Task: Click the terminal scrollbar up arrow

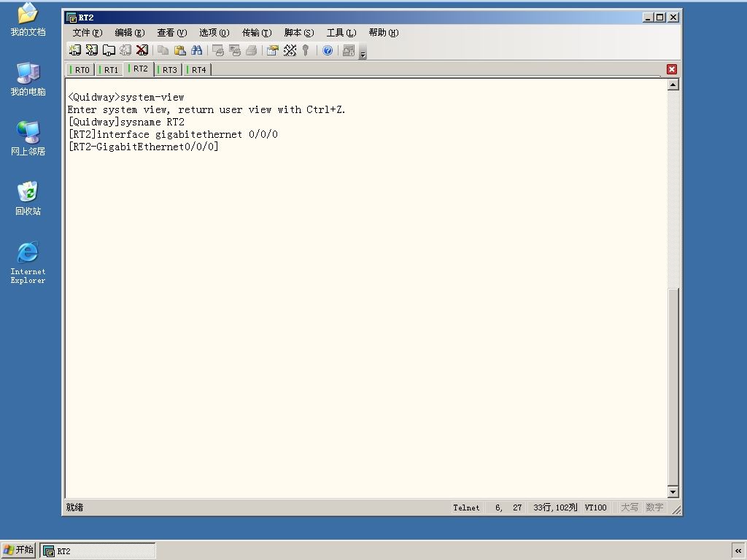Action: coord(673,85)
